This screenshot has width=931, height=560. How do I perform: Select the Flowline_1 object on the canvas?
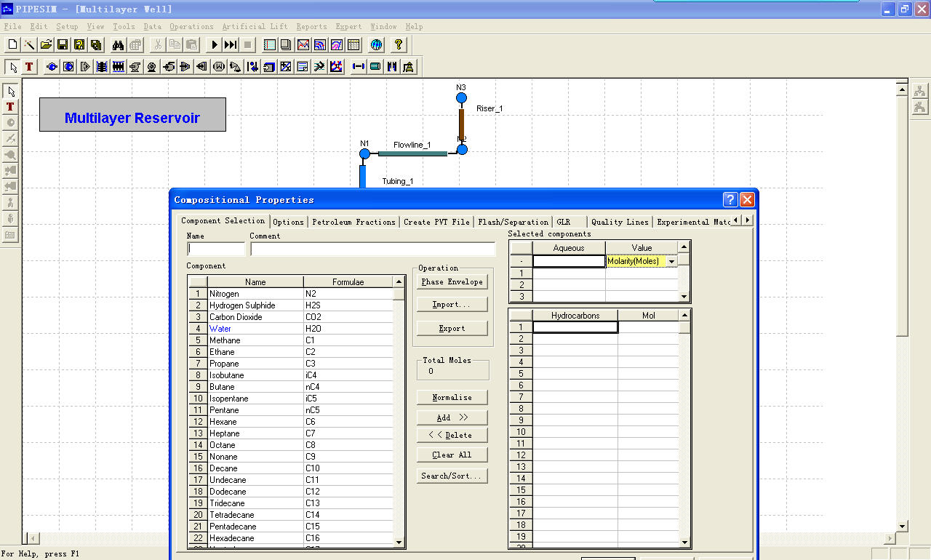click(412, 153)
